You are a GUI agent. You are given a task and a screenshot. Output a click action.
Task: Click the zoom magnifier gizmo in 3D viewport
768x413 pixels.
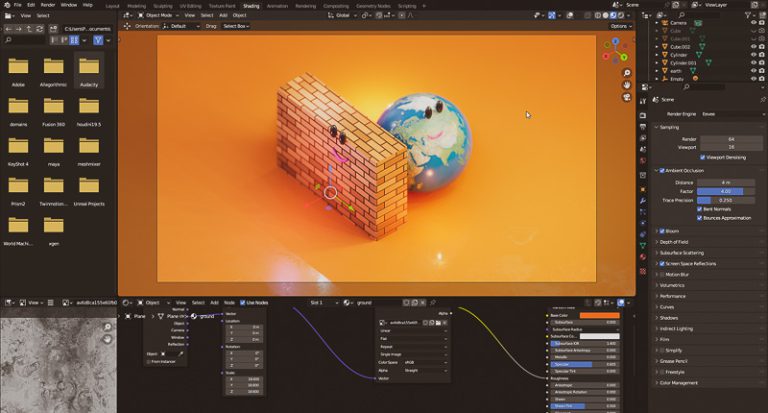coord(626,73)
